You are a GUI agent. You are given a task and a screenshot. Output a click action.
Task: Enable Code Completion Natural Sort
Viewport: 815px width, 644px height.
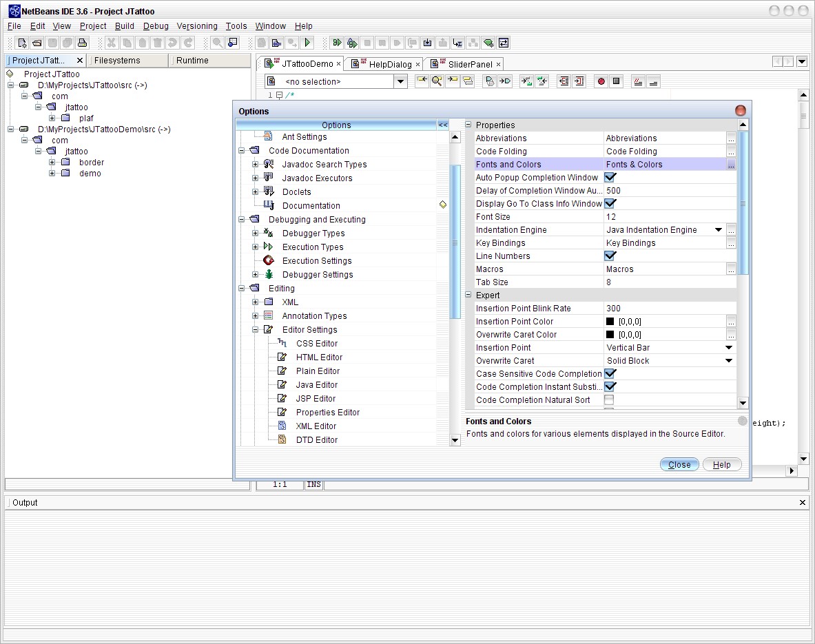point(609,399)
